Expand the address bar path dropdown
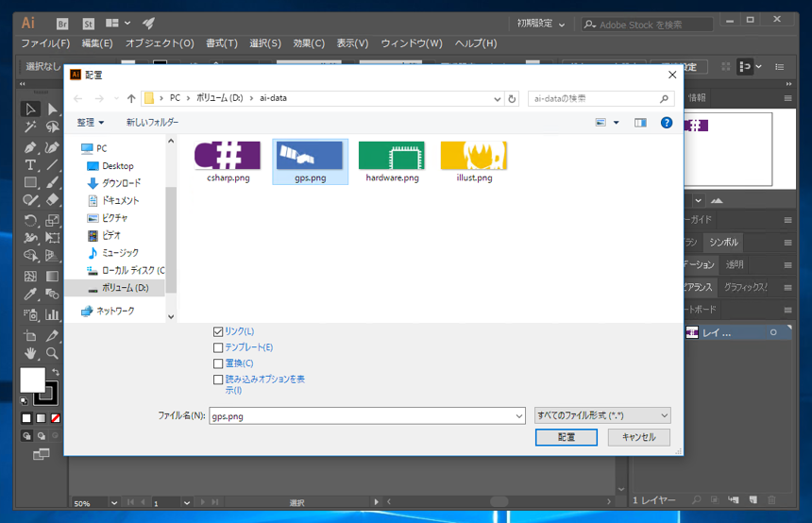The width and height of the screenshot is (812, 523). click(498, 98)
